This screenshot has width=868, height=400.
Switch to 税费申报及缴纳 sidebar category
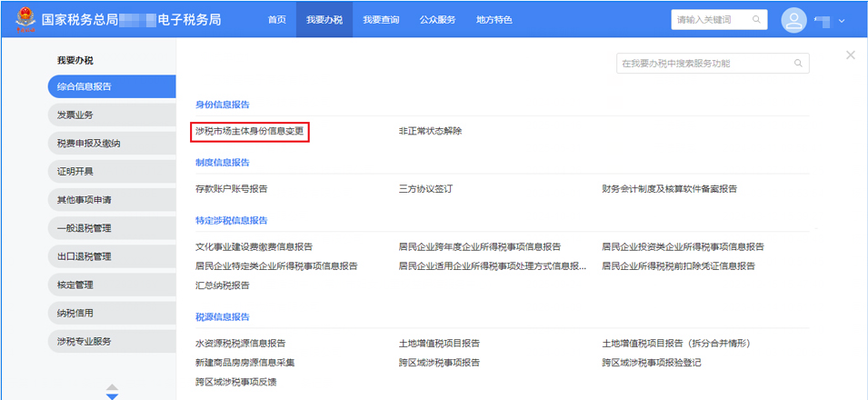tap(89, 143)
